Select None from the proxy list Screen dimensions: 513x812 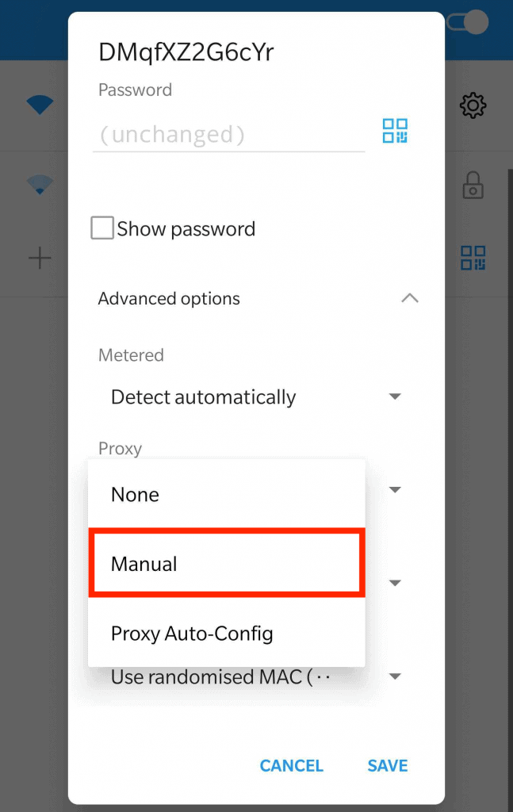(227, 494)
